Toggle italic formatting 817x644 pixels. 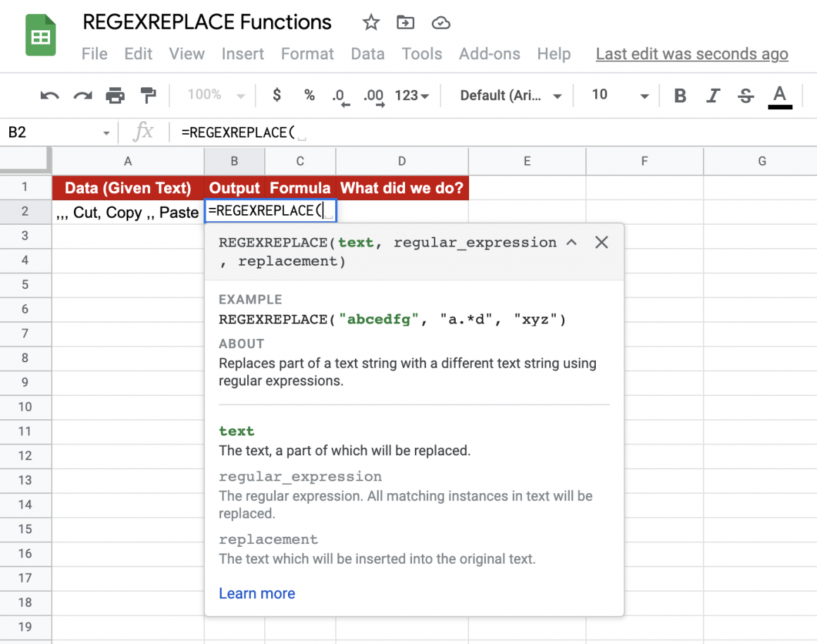pos(712,95)
